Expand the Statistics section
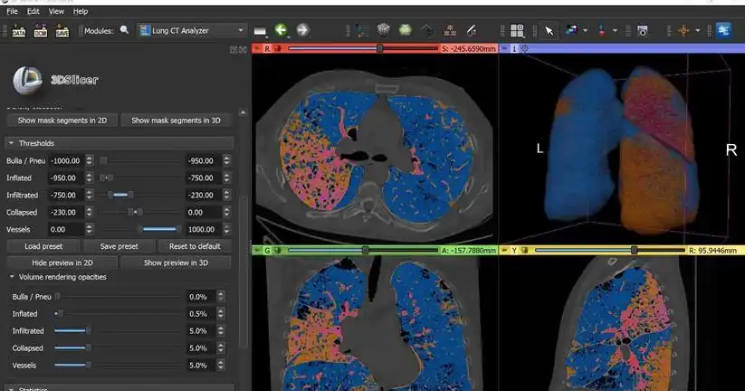 (x=119, y=388)
